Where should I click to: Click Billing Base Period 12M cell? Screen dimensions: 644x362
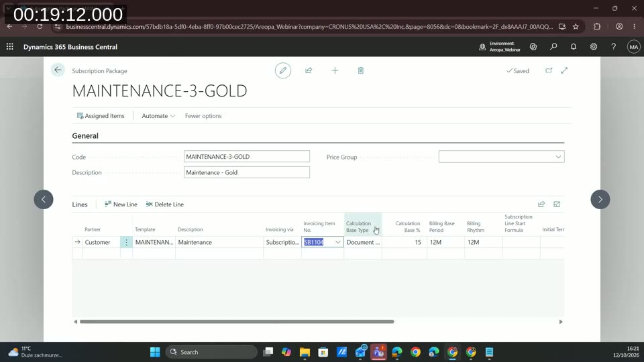click(445, 242)
